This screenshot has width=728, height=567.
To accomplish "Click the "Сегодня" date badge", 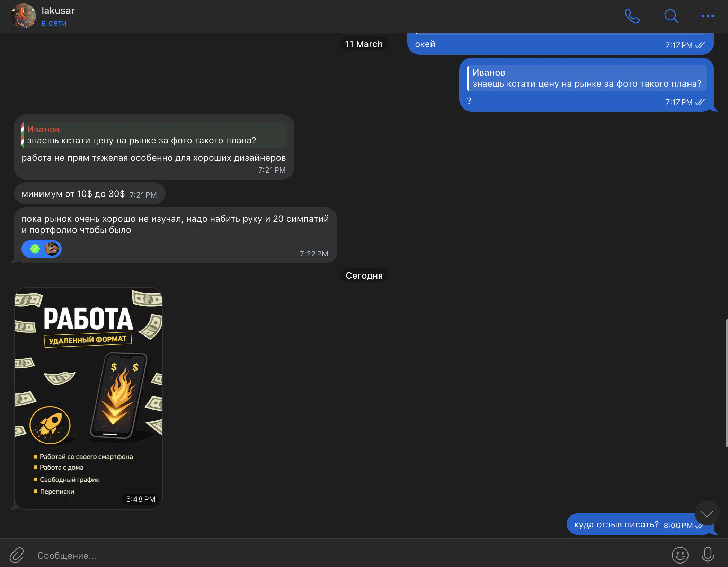I will [x=364, y=276].
